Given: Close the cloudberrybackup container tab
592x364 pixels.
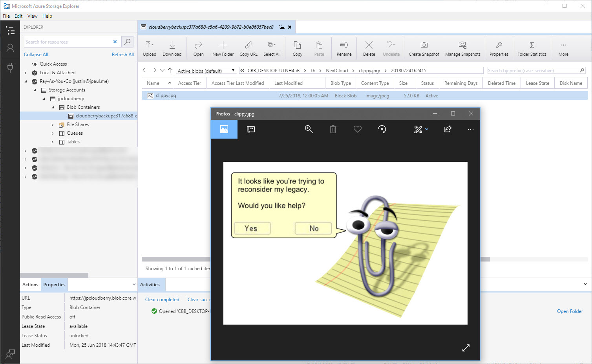Looking at the screenshot, I should click(290, 27).
